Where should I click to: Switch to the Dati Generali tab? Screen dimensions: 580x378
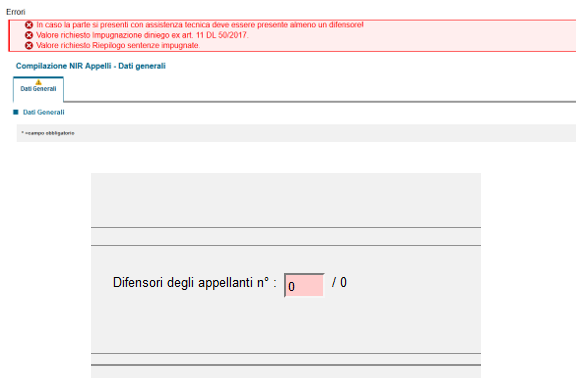[x=38, y=89]
